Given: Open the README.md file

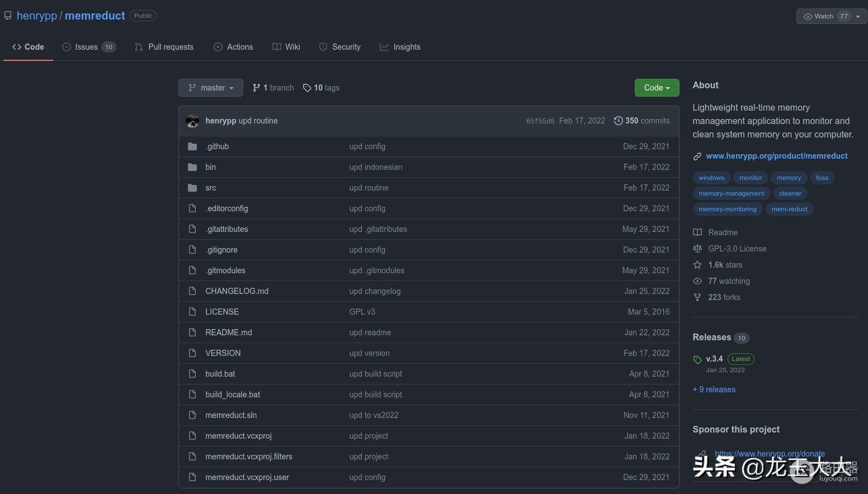Looking at the screenshot, I should coord(229,332).
